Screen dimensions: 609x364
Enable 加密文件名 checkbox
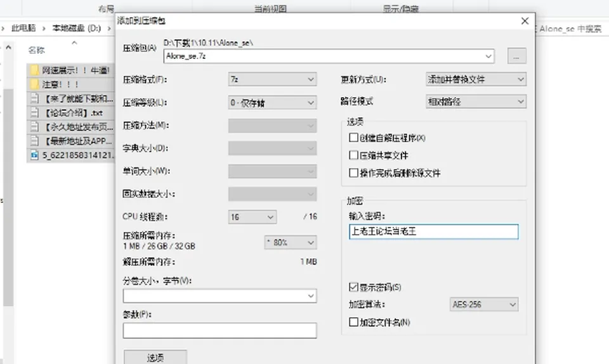coord(353,322)
